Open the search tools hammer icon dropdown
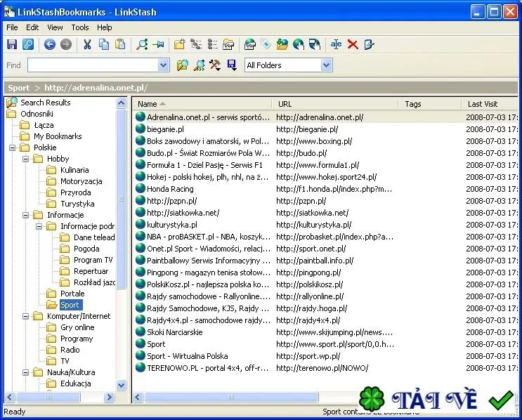The image size is (522, 420). [x=215, y=65]
